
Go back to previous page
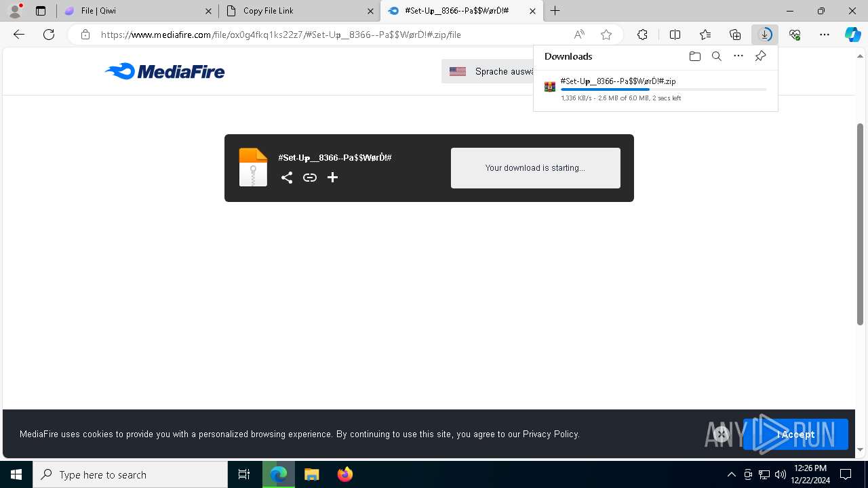[x=19, y=35]
